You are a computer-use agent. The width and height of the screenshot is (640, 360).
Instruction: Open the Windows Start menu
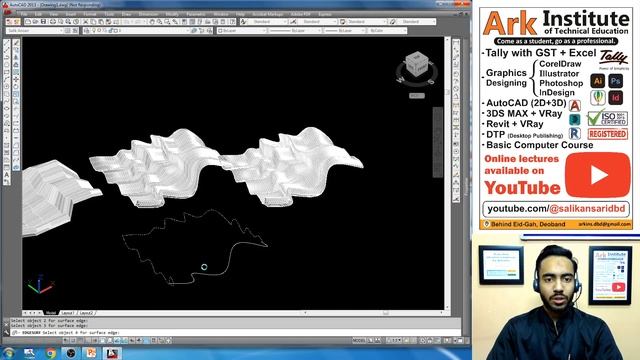tap(9, 353)
